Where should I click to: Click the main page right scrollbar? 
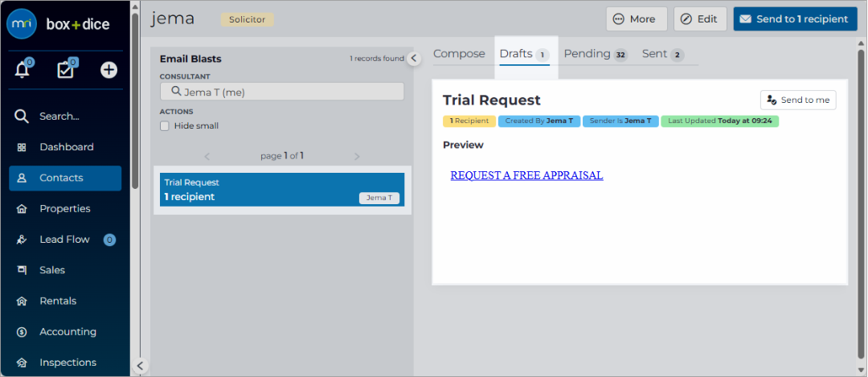coord(861,205)
